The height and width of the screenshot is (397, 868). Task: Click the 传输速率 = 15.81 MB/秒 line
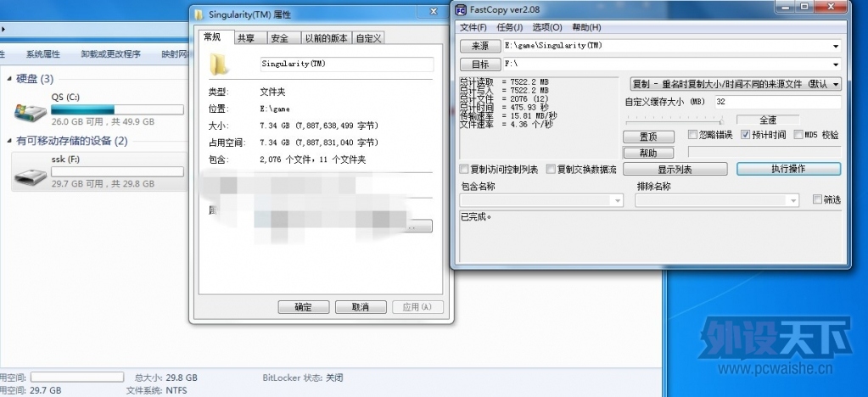coord(509,116)
